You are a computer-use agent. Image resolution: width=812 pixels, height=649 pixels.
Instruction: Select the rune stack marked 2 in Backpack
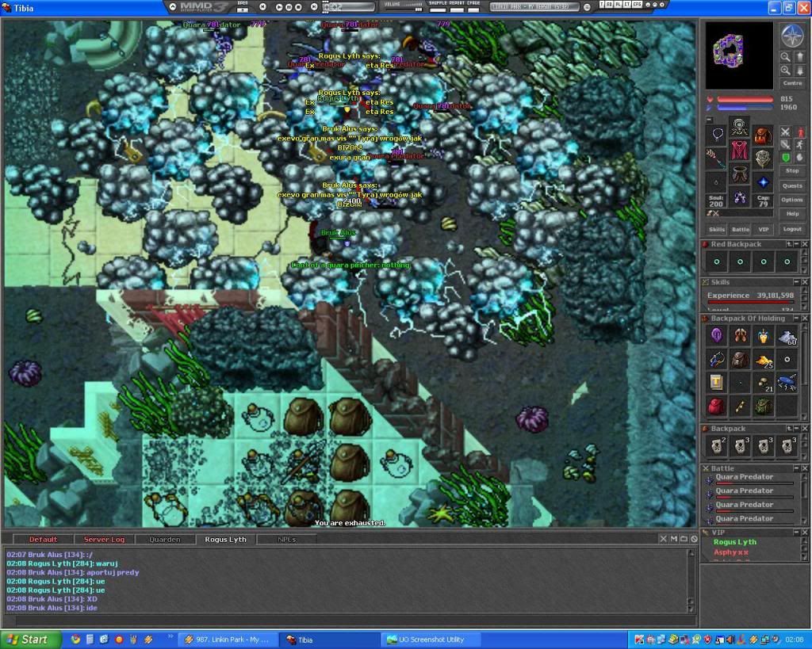coord(717,445)
